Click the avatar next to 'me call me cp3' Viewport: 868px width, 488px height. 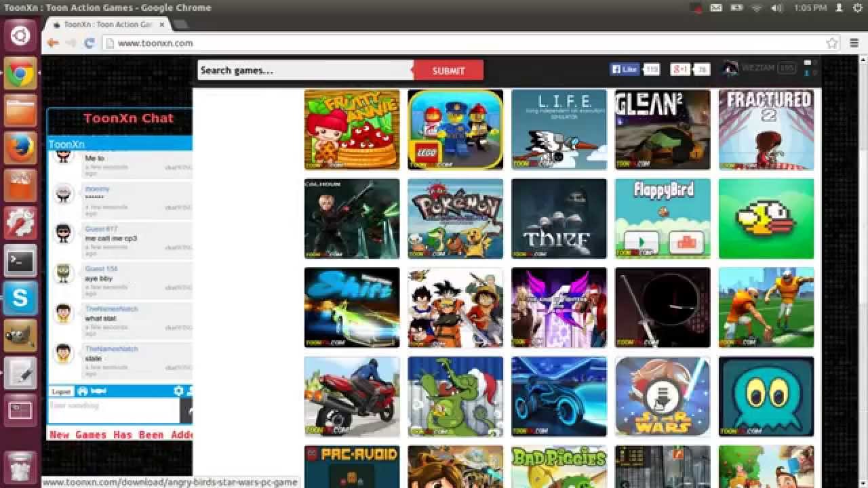coord(64,234)
